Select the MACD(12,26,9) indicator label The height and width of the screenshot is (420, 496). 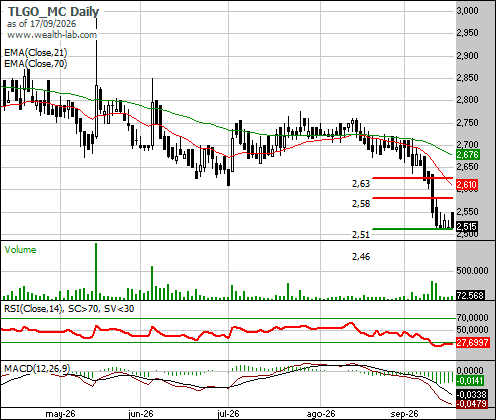click(37, 368)
